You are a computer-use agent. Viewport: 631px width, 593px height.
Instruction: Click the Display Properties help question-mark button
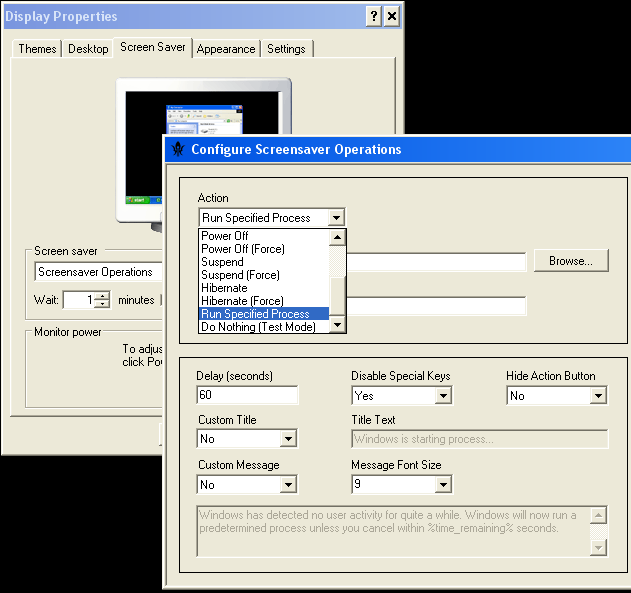(x=374, y=16)
